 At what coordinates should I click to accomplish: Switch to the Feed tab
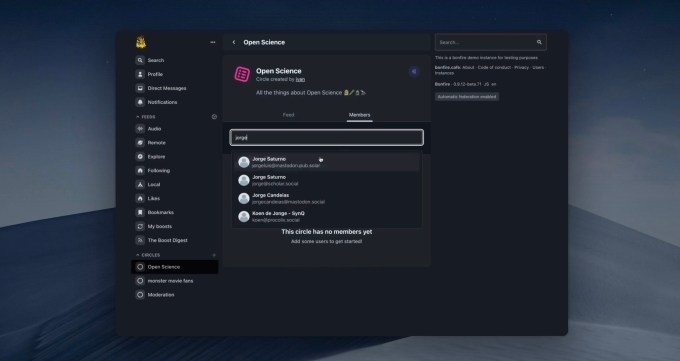[288, 115]
